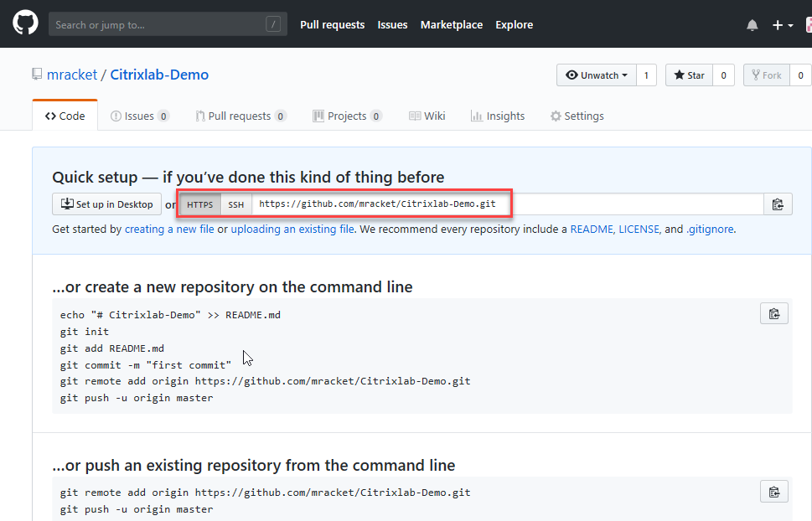The width and height of the screenshot is (812, 521).
Task: Open the README recommendation link
Action: pos(592,229)
